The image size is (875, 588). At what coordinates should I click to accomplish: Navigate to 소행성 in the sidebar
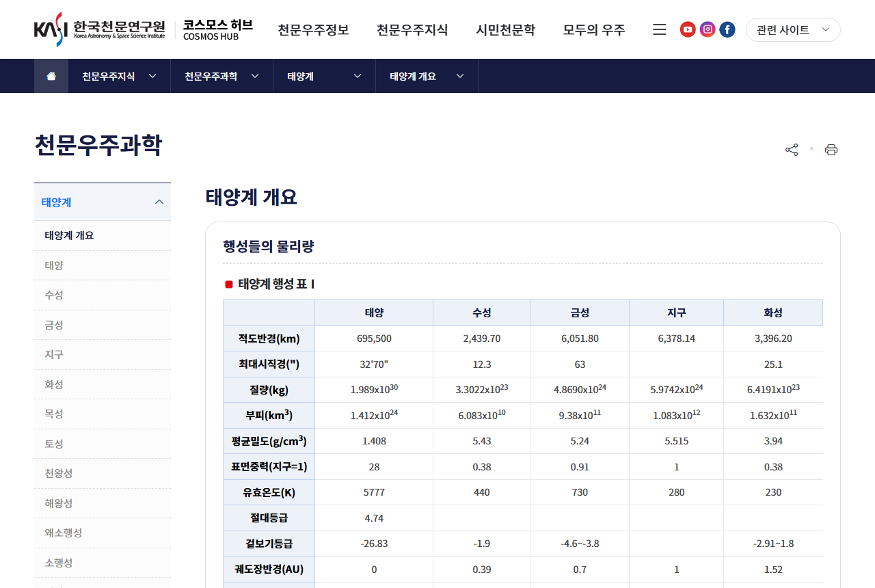[103, 563]
